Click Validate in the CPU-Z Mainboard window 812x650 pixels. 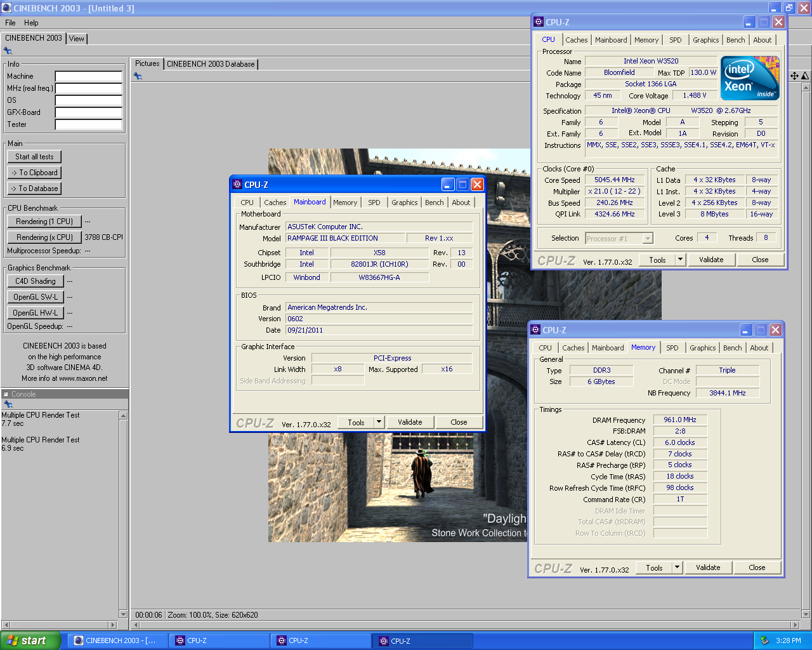pyautogui.click(x=410, y=422)
